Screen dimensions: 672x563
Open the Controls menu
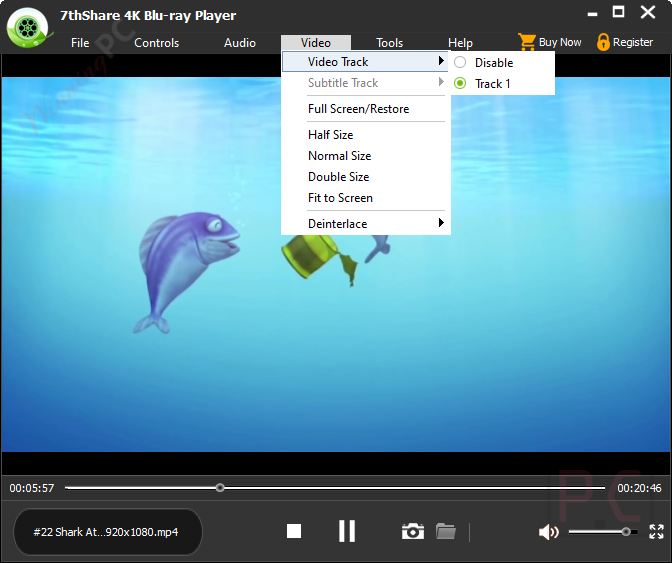click(156, 43)
